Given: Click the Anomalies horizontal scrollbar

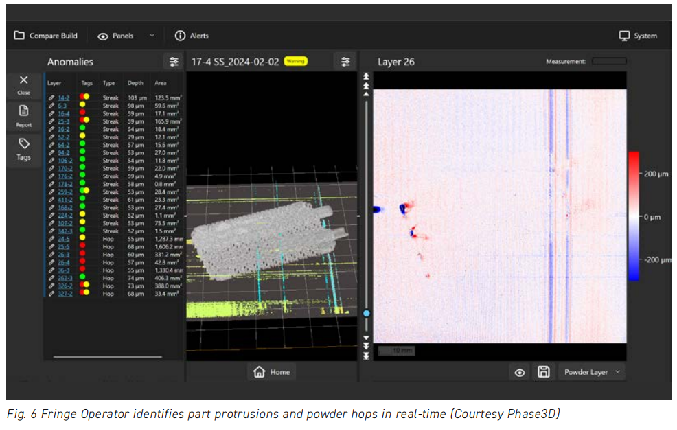Looking at the screenshot, I should pyautogui.click(x=108, y=357).
